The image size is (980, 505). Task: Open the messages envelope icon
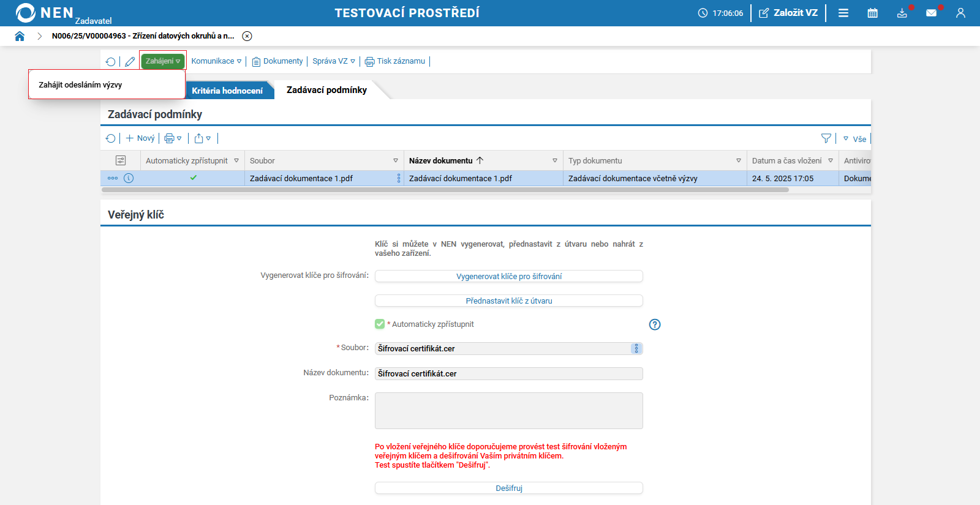click(x=931, y=13)
